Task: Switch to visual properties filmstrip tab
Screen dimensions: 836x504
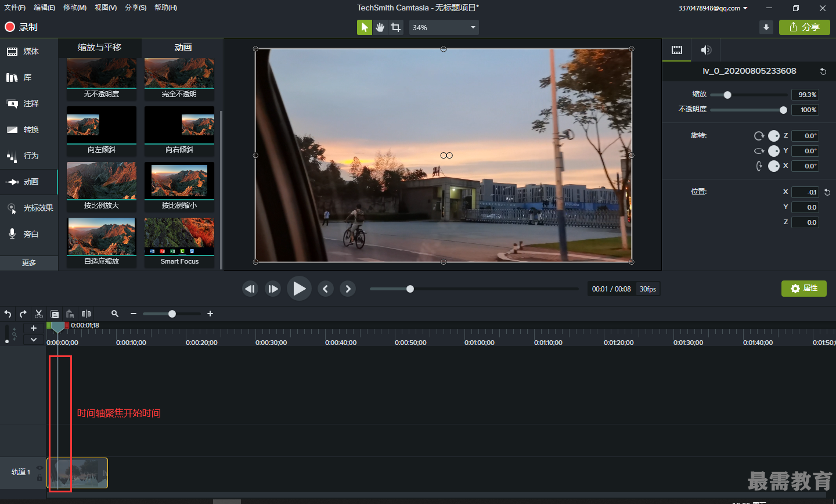Action: pos(677,50)
